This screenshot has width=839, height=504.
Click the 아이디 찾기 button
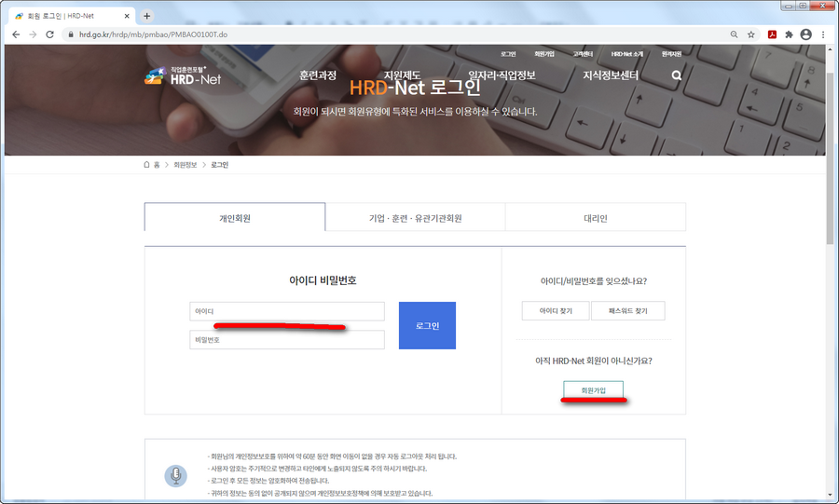556,310
